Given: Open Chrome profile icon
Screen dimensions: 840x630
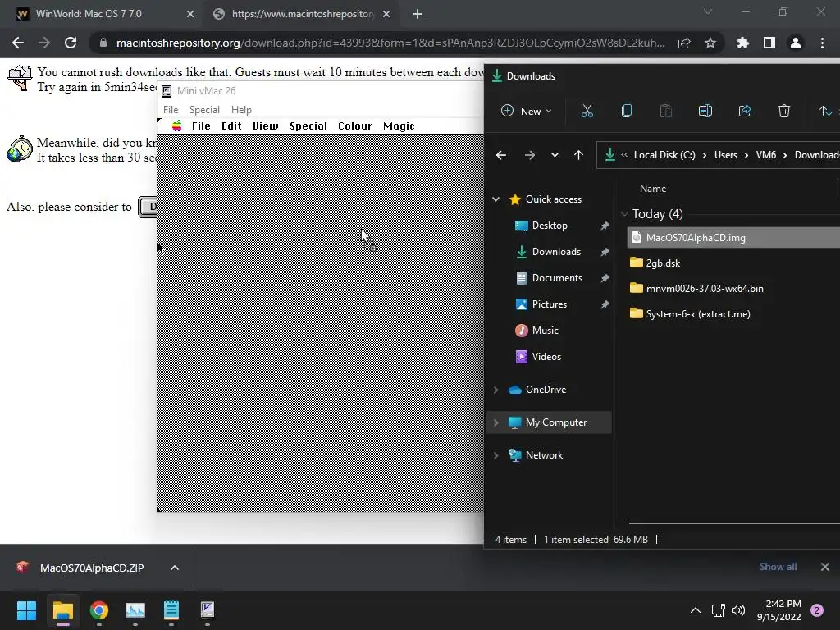Looking at the screenshot, I should (x=796, y=43).
